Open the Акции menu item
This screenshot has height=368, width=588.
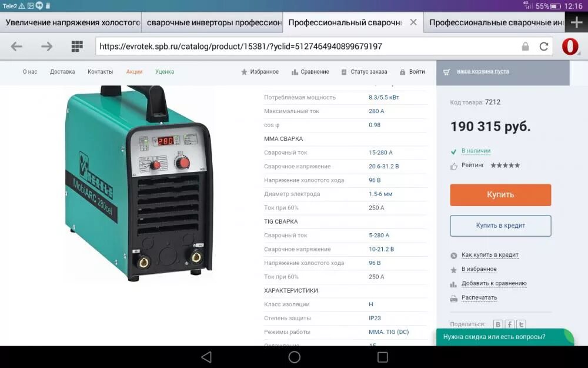[x=134, y=72]
